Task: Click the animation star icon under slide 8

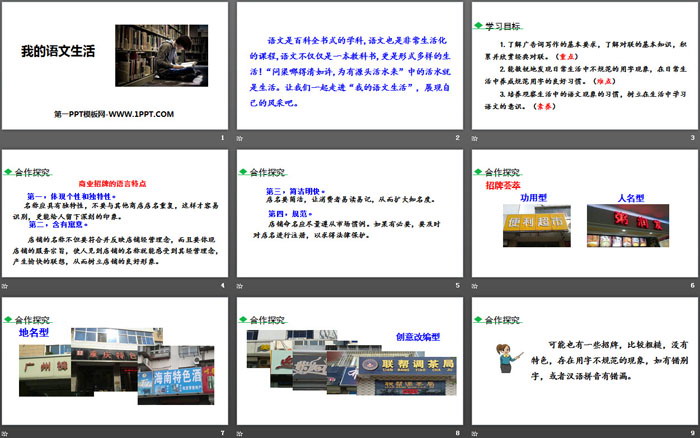Action: [x=240, y=434]
